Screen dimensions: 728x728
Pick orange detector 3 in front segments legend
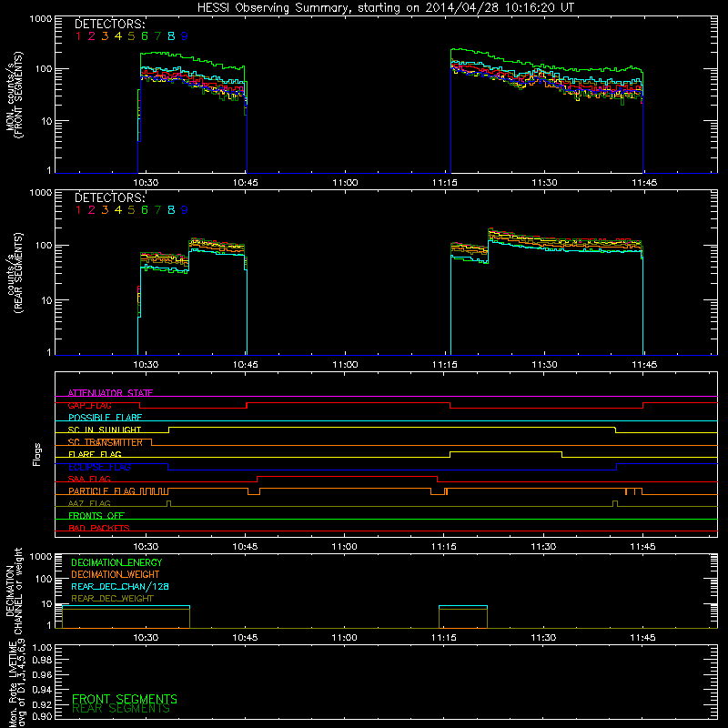coord(105,36)
